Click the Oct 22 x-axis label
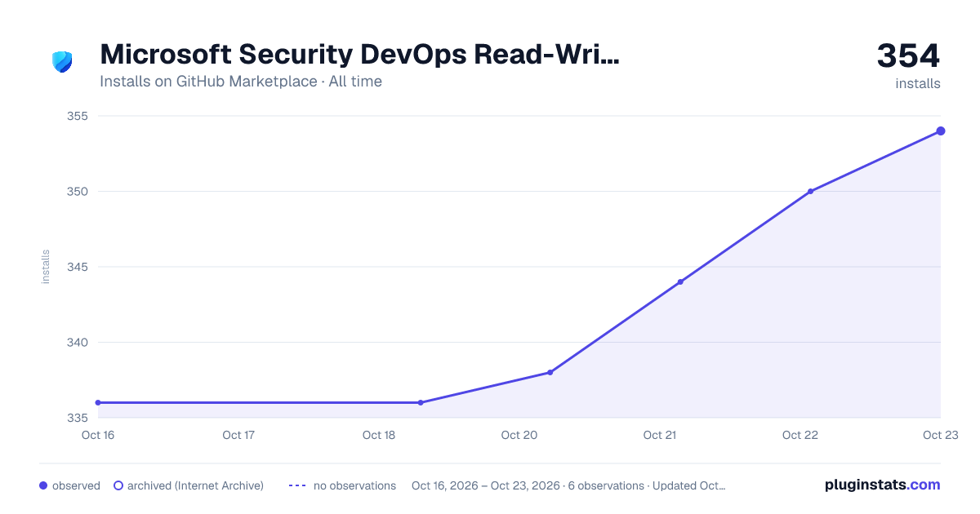Viewport: 980px width, 514px height. point(800,436)
